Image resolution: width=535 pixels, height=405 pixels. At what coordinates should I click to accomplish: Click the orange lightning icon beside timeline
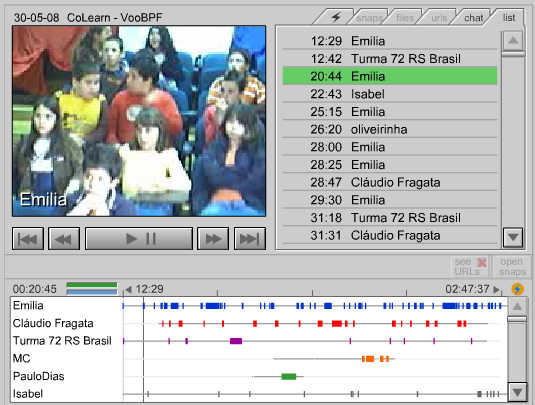click(517, 289)
